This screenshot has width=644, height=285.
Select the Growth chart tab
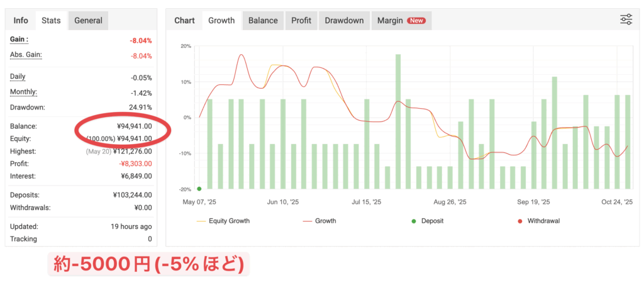tap(221, 20)
